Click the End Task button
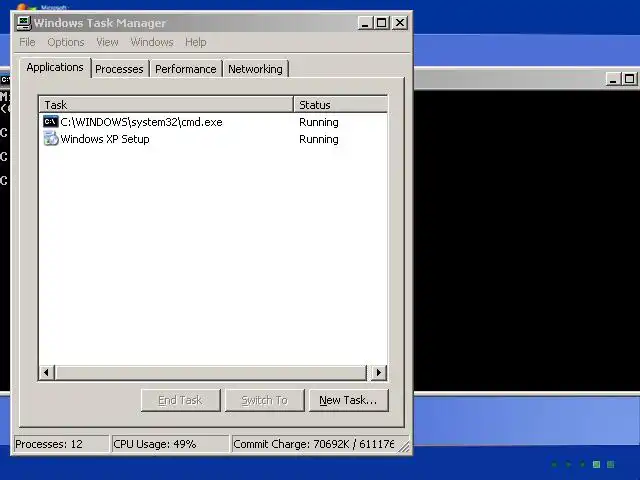Screen dimensions: 640x480 point(180,400)
